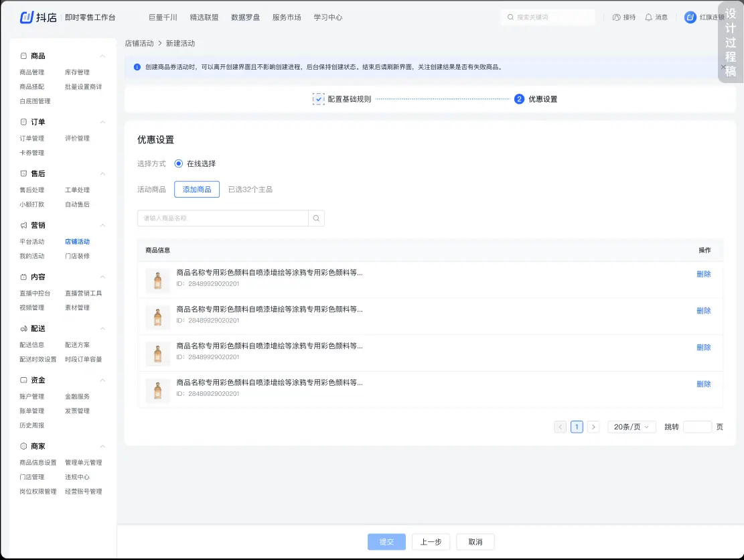Focus the 请输入商品名称 search field
The height and width of the screenshot is (560, 744).
point(223,218)
